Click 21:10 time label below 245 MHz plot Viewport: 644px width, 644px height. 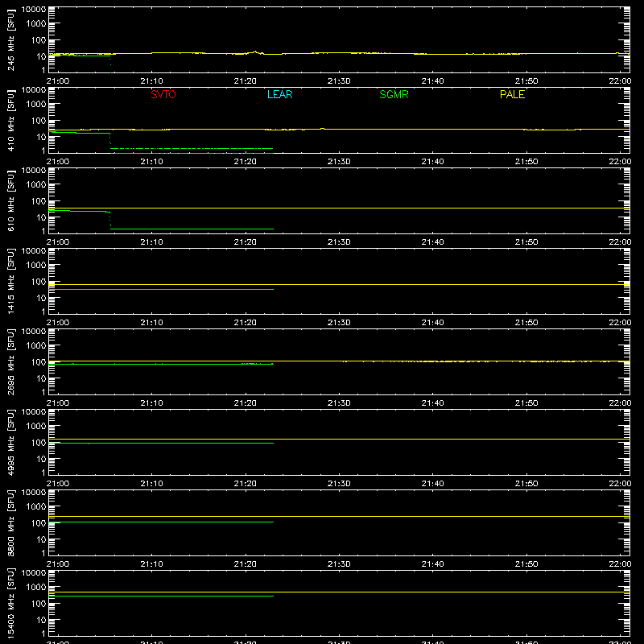pos(151,81)
